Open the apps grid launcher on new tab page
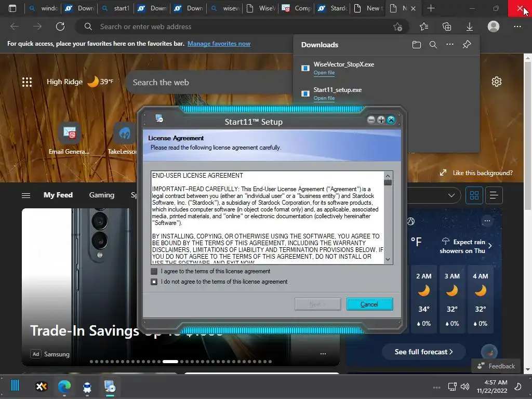Screen dimensions: 532x399 click(27, 82)
